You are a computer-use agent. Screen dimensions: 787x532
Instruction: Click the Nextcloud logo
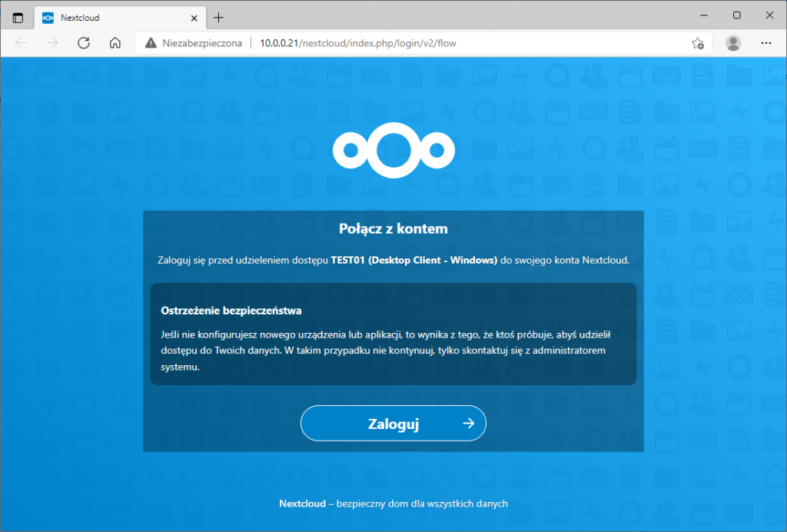pyautogui.click(x=393, y=150)
